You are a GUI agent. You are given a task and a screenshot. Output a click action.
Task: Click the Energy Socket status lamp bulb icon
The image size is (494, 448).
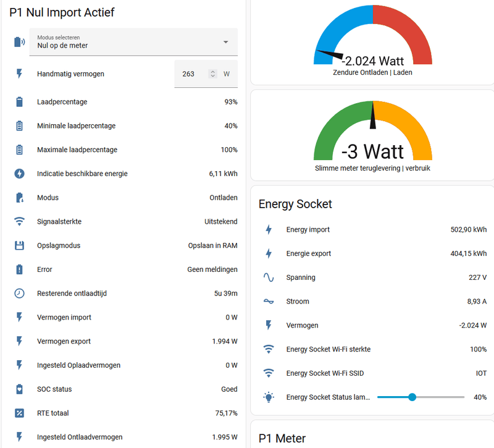(x=269, y=397)
